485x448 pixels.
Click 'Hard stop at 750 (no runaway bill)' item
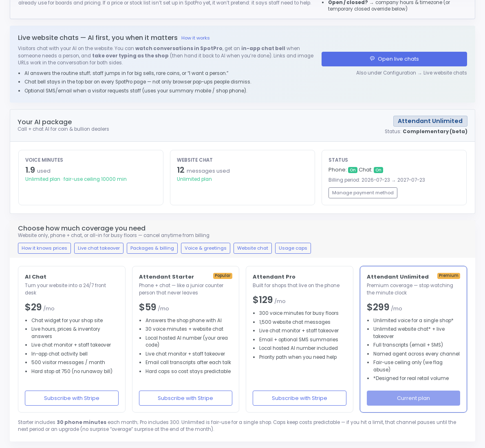click(72, 371)
